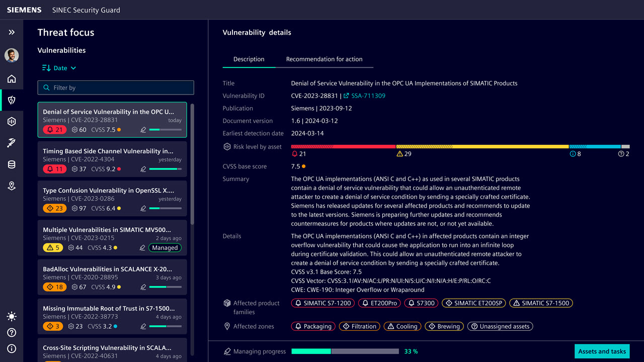Open help question mark icon

point(12,332)
